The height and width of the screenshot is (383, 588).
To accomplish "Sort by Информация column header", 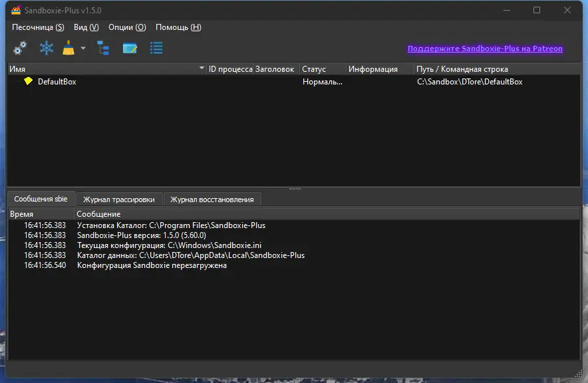I will pyautogui.click(x=380, y=69).
